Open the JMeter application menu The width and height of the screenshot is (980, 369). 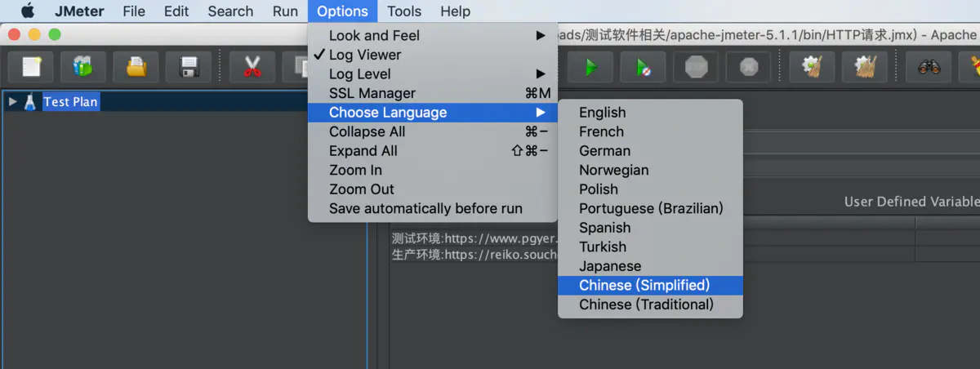[78, 11]
